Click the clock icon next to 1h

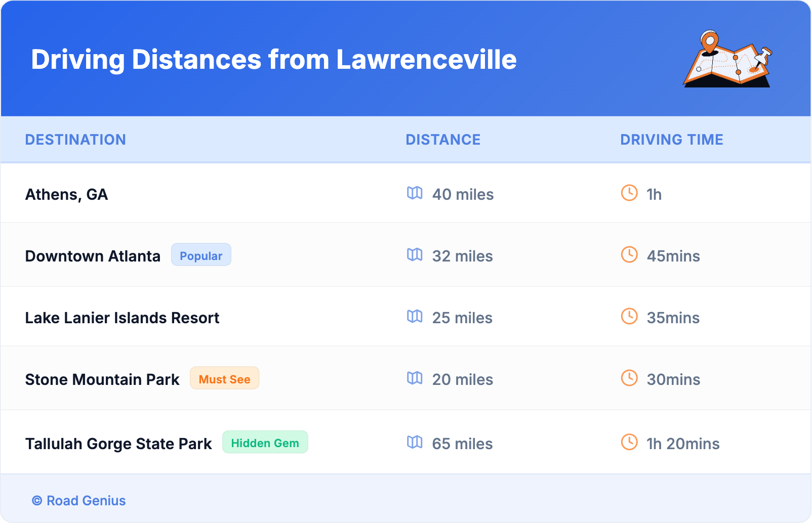pyautogui.click(x=629, y=193)
